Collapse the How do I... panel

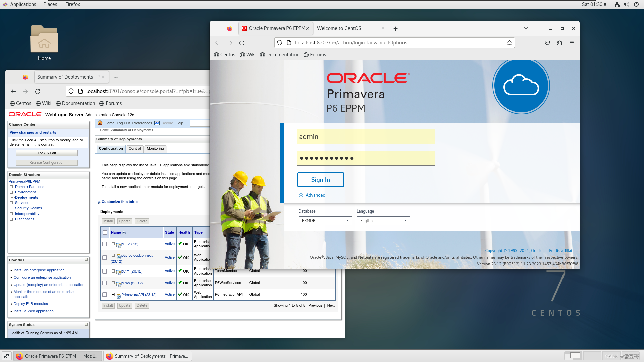(86, 259)
